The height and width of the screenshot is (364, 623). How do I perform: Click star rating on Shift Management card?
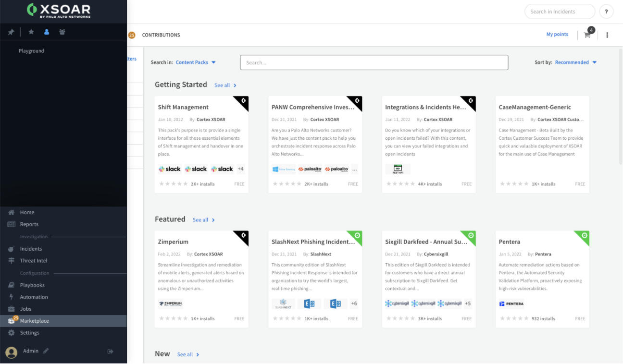[x=173, y=184]
